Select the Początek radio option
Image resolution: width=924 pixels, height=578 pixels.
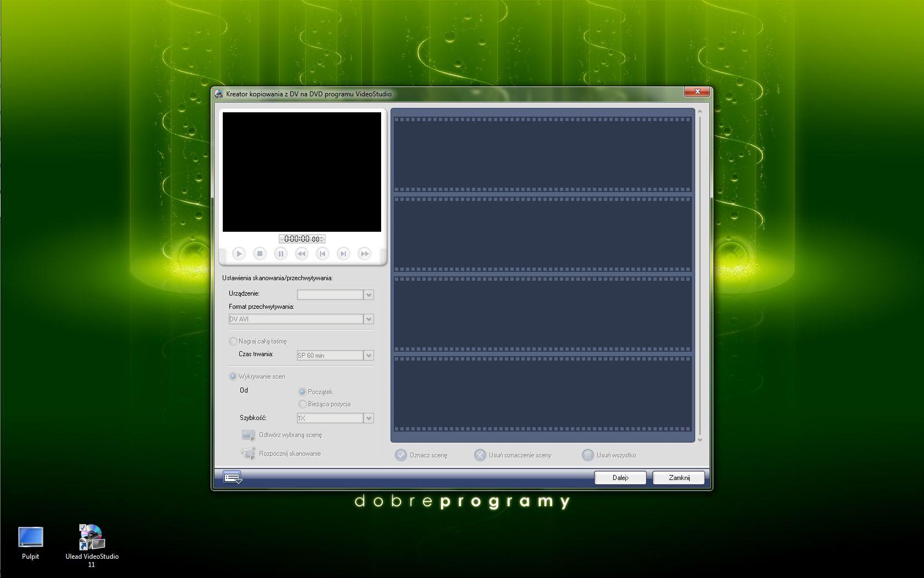tap(302, 392)
